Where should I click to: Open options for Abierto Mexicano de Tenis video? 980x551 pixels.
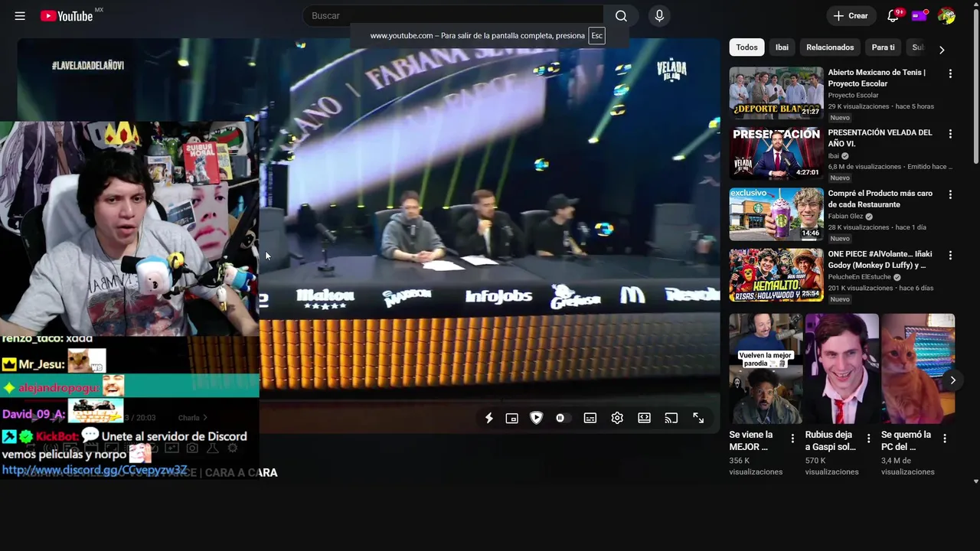point(950,73)
